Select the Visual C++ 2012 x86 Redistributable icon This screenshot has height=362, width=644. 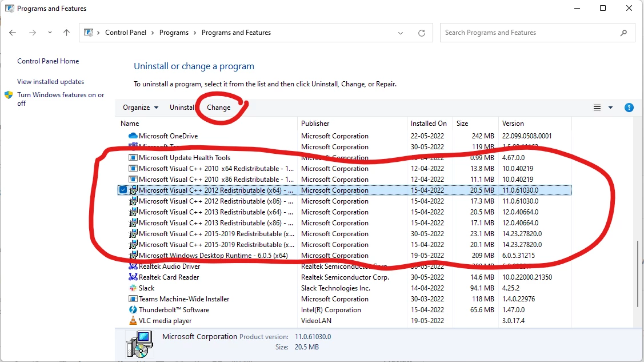133,201
